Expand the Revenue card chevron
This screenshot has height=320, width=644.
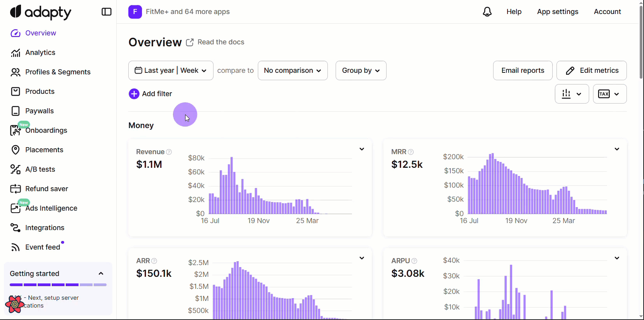362,149
